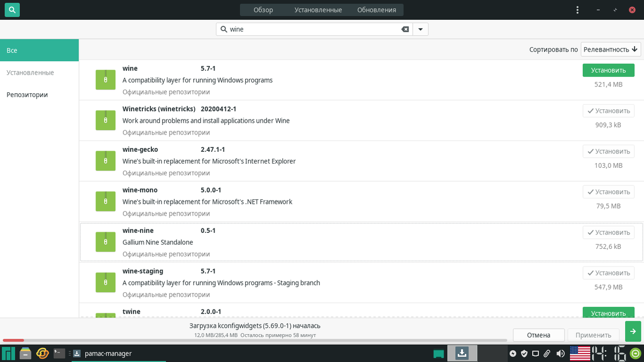Viewport: 644px width, 362px height.
Task: Click the Winetricks package icon
Action: 106,120
